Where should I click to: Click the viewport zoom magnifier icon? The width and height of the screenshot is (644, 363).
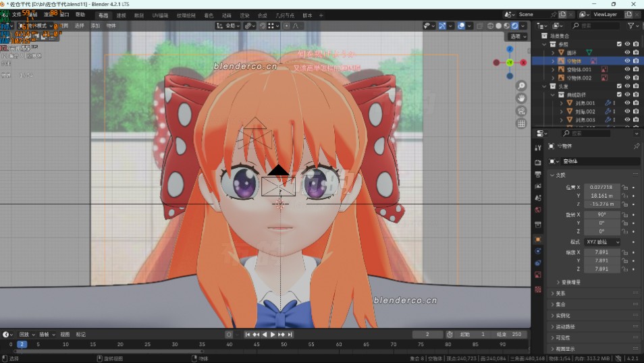click(x=521, y=86)
